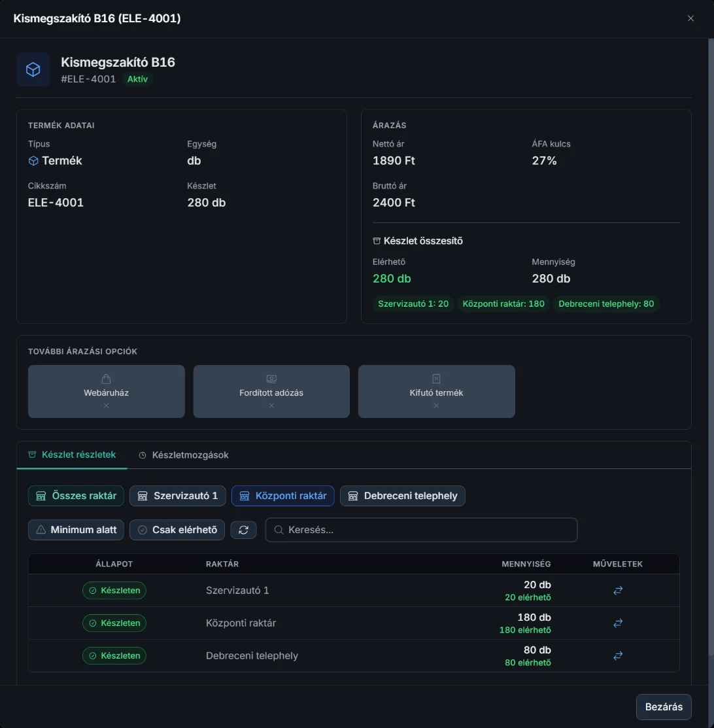Click Készleten badge in Központi raktár row

click(x=114, y=623)
